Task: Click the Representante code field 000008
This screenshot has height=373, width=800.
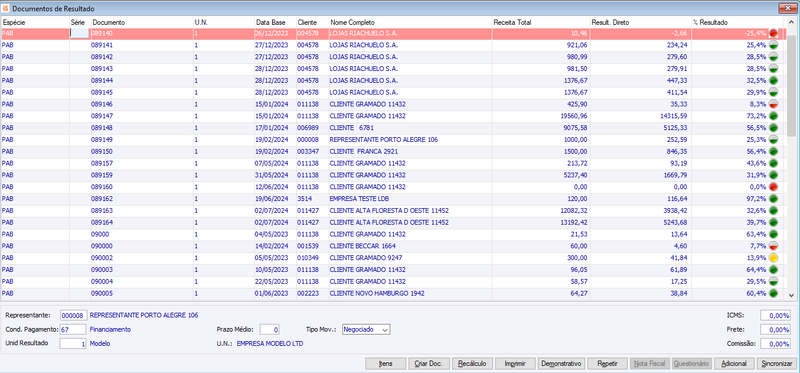Action: pos(73,315)
